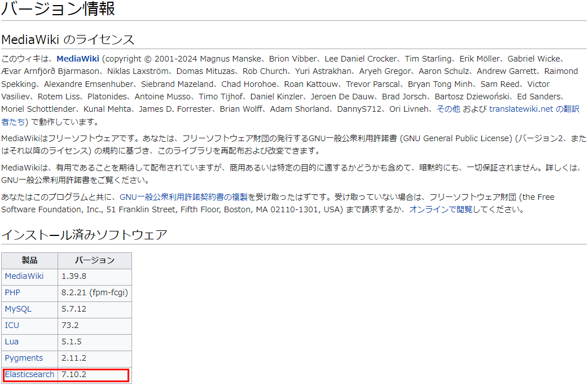
Task: Open the MediaWiki link in license text
Action: pos(78,59)
